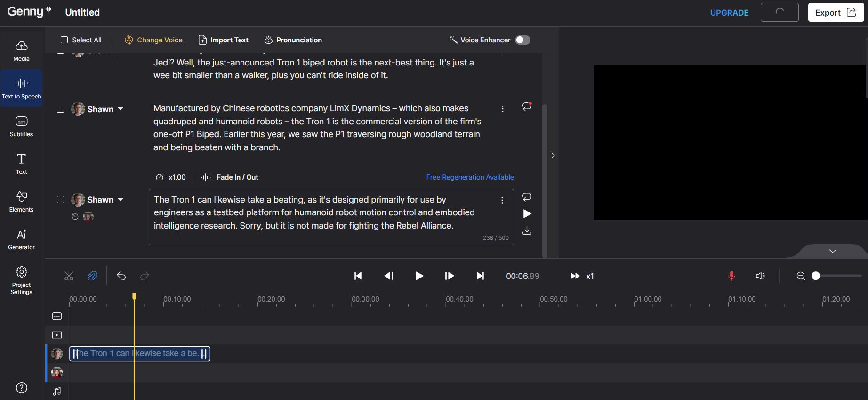Screen dimensions: 868x400
Task: Download the 'Tron 1 can likewise' audio
Action: pyautogui.click(x=527, y=230)
